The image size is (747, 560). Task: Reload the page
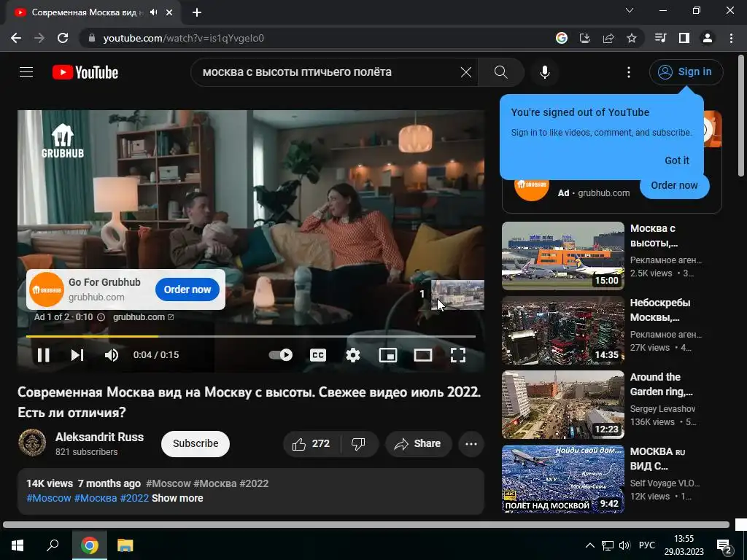click(x=63, y=38)
